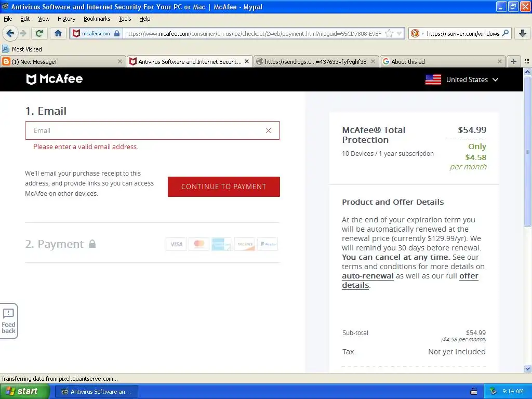Viewport: 532px width, 399px height.
Task: Switch to the About this ad tab
Action: pos(442,62)
